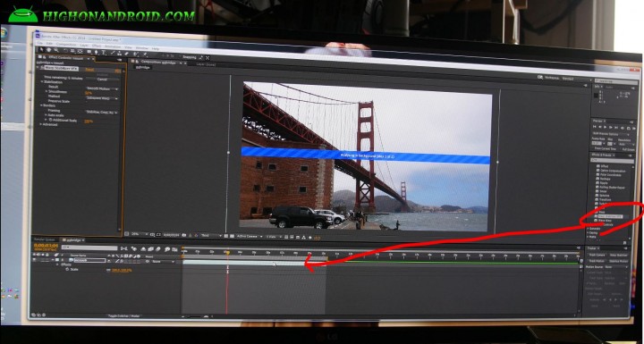This screenshot has height=344, width=644.
Task: Switch to the Render Queue tab
Action: [45, 239]
